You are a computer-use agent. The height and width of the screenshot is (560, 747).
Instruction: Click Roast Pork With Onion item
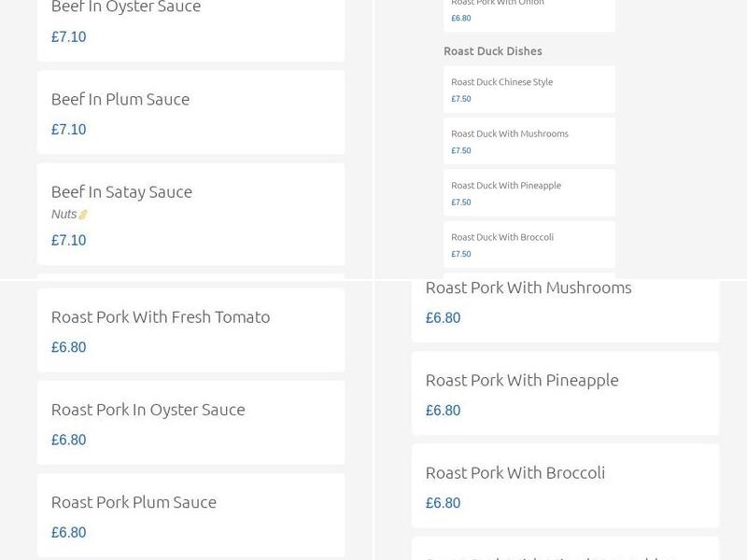pos(529,11)
